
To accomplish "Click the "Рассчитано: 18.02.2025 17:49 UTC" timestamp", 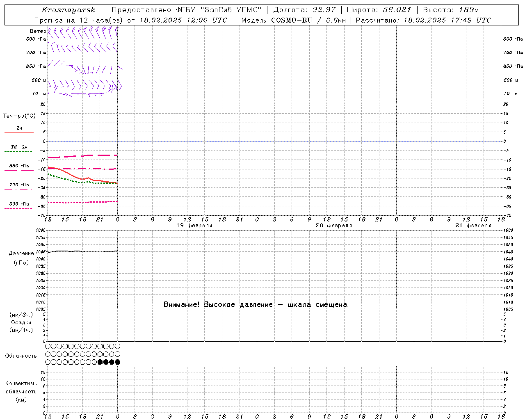I will (423, 20).
